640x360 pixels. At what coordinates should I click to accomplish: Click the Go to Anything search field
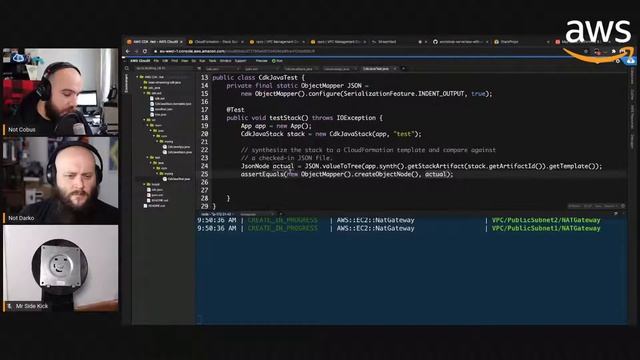pyautogui.click(x=165, y=68)
